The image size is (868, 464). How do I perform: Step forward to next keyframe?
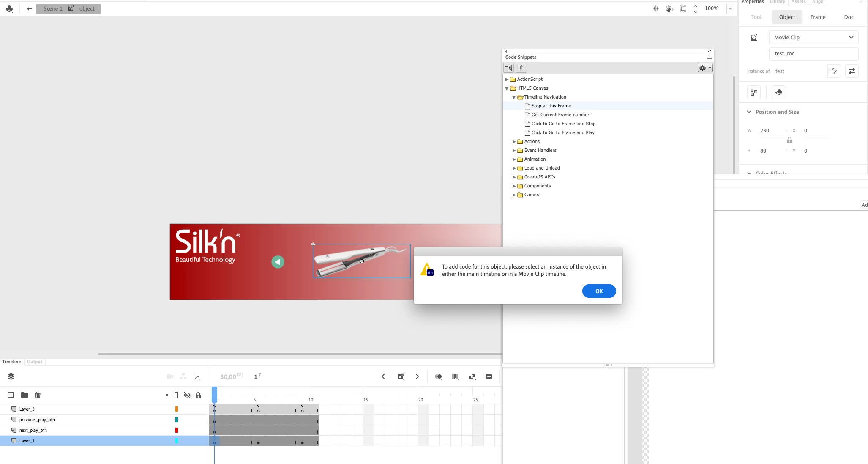[x=417, y=376]
